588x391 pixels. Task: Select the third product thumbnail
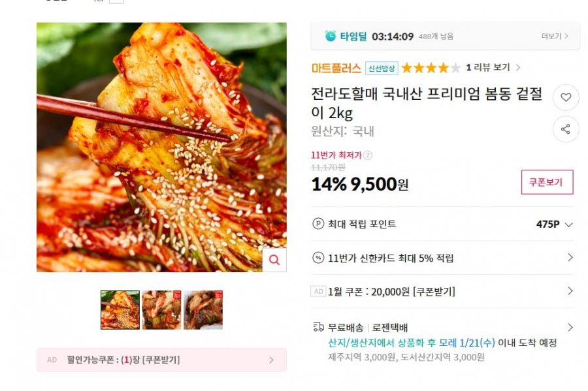click(x=203, y=310)
